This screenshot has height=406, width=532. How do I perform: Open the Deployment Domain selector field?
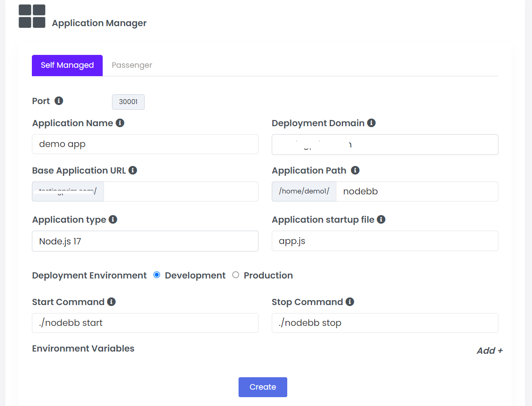pyautogui.click(x=385, y=145)
